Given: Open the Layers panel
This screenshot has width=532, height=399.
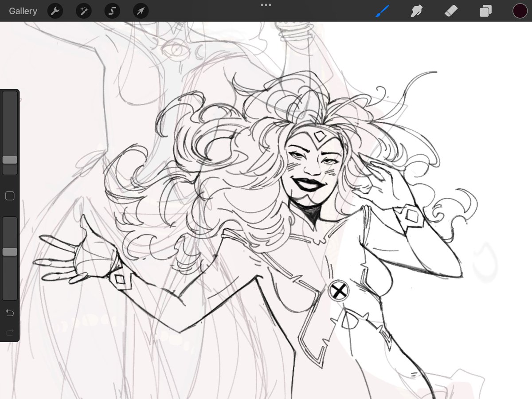Looking at the screenshot, I should click(x=485, y=11).
